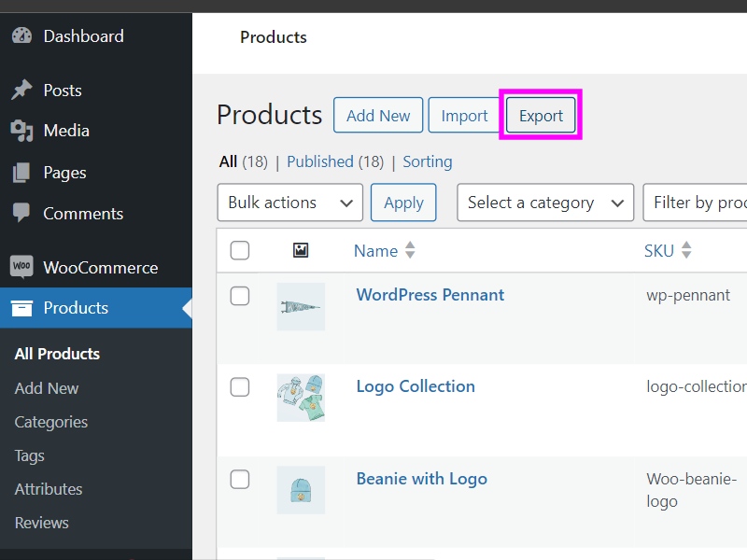This screenshot has height=560, width=747.
Task: Select the Posts pushpin icon in sidebar
Action: [22, 90]
